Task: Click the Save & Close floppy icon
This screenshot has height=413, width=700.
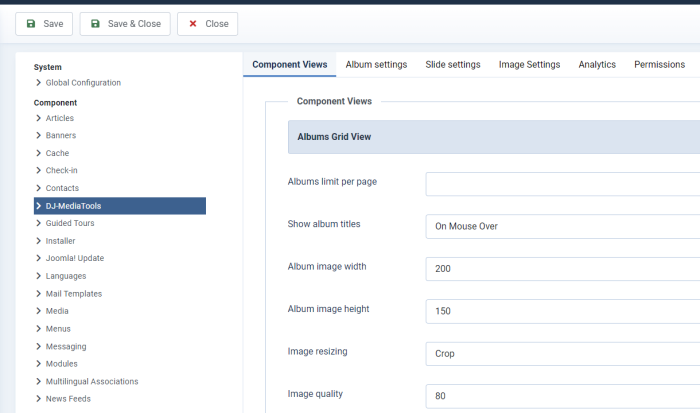Action: click(x=95, y=24)
